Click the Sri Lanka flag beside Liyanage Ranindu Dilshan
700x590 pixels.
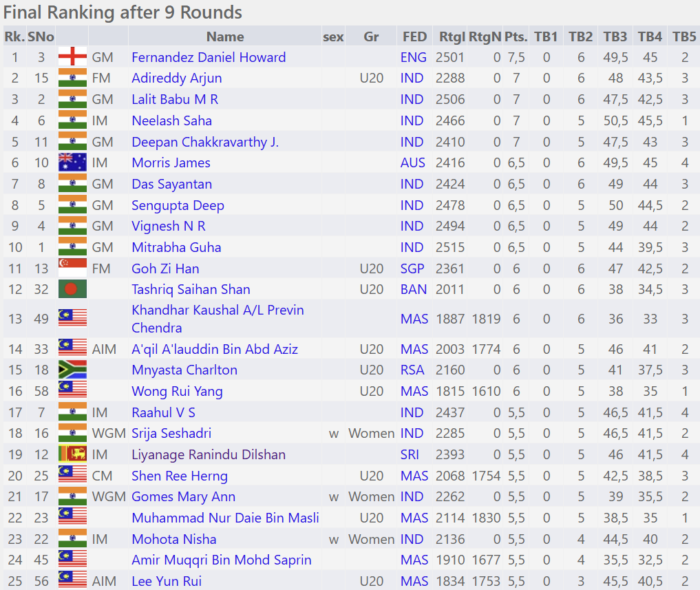tap(72, 455)
